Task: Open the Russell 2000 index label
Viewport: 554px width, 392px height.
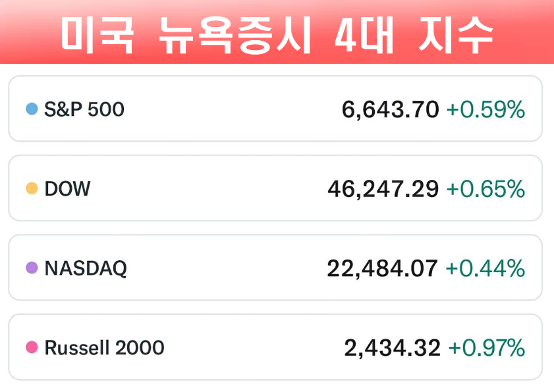Action: pos(104,347)
